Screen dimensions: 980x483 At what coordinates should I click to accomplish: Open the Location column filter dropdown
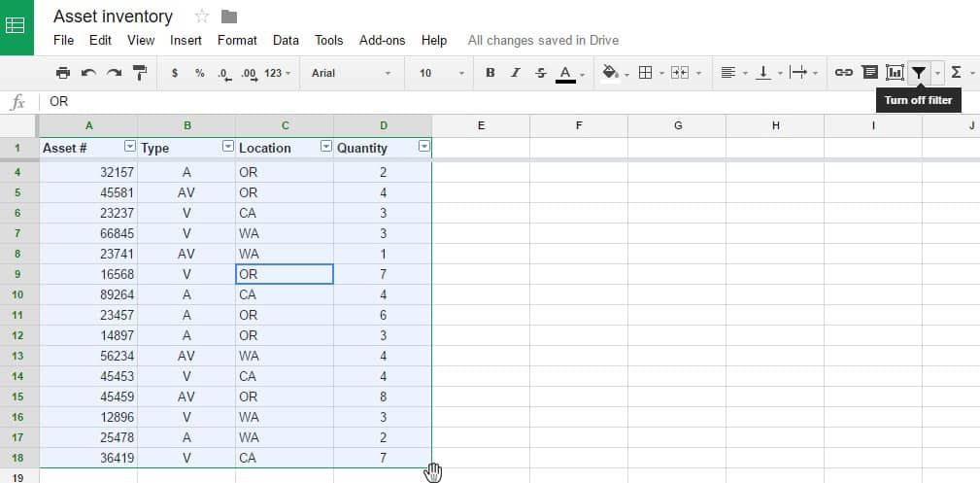click(325, 147)
